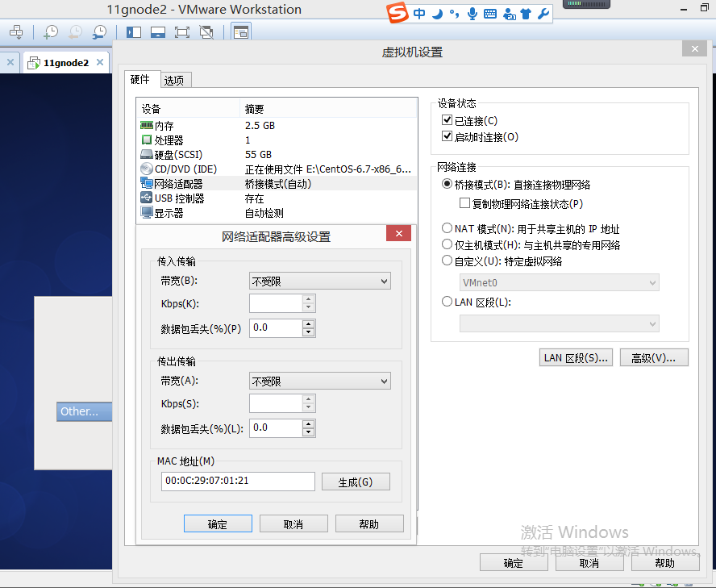This screenshot has height=588, width=716.
Task: Toggle the library sidebar view icon
Action: click(134, 32)
